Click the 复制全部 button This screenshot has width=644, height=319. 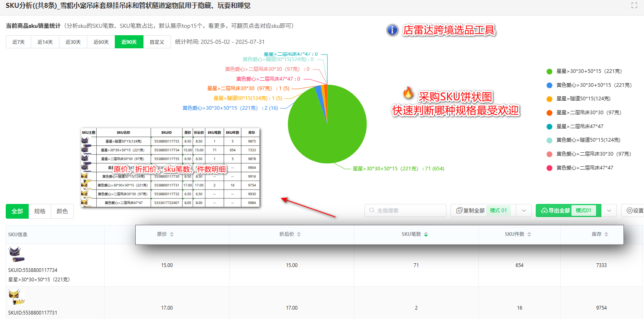pyautogui.click(x=470, y=210)
